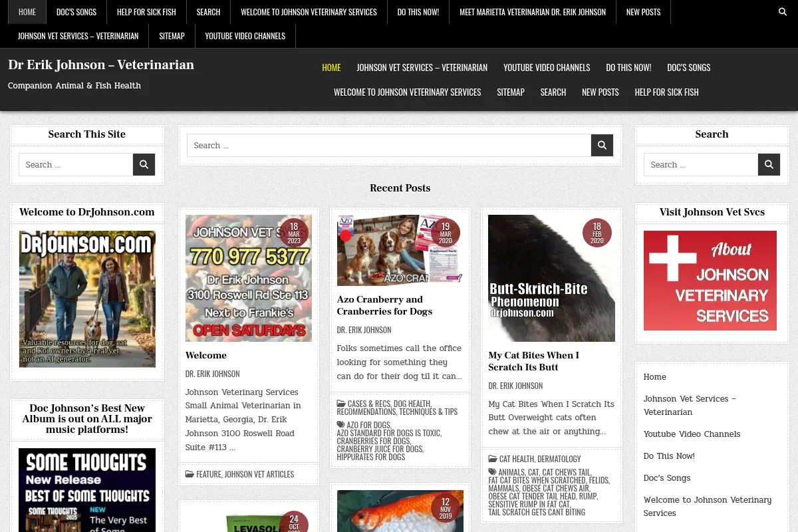This screenshot has width=798, height=532.
Task: Focus the left sidebar Search This Site field
Action: (x=76, y=164)
